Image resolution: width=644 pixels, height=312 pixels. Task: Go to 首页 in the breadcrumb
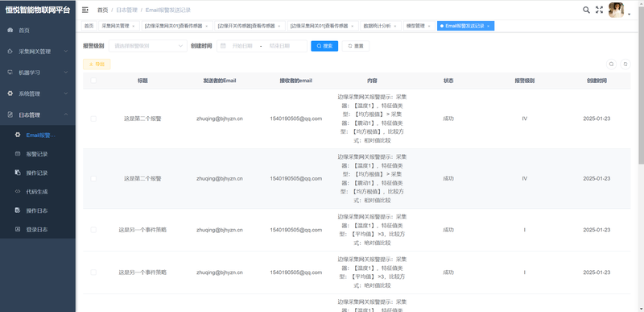103,10
